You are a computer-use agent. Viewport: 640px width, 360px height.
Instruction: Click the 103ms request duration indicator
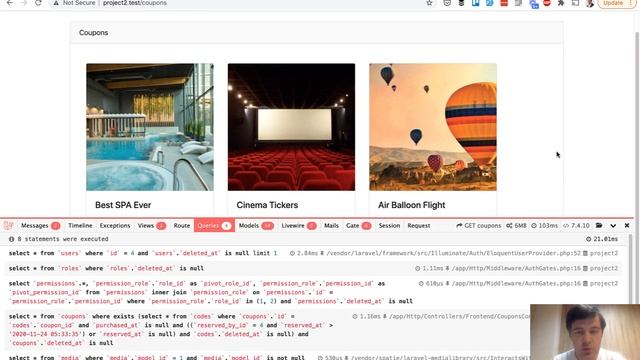click(544, 225)
